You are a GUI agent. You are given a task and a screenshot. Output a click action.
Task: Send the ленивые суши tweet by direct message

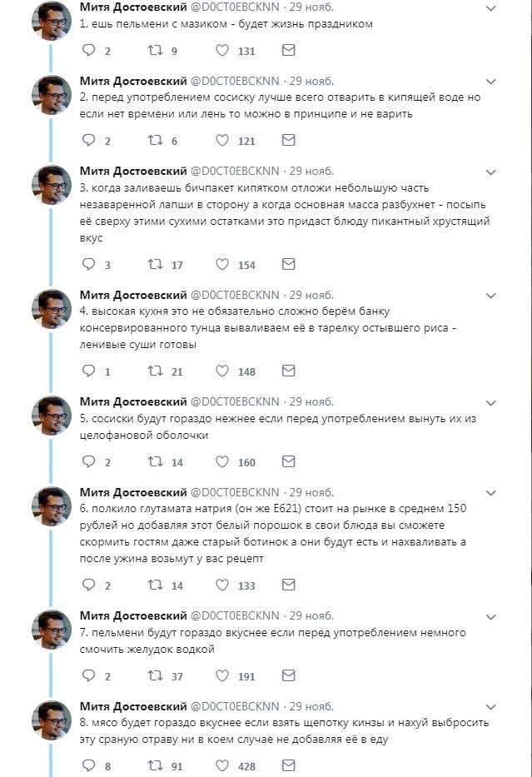[x=288, y=371]
